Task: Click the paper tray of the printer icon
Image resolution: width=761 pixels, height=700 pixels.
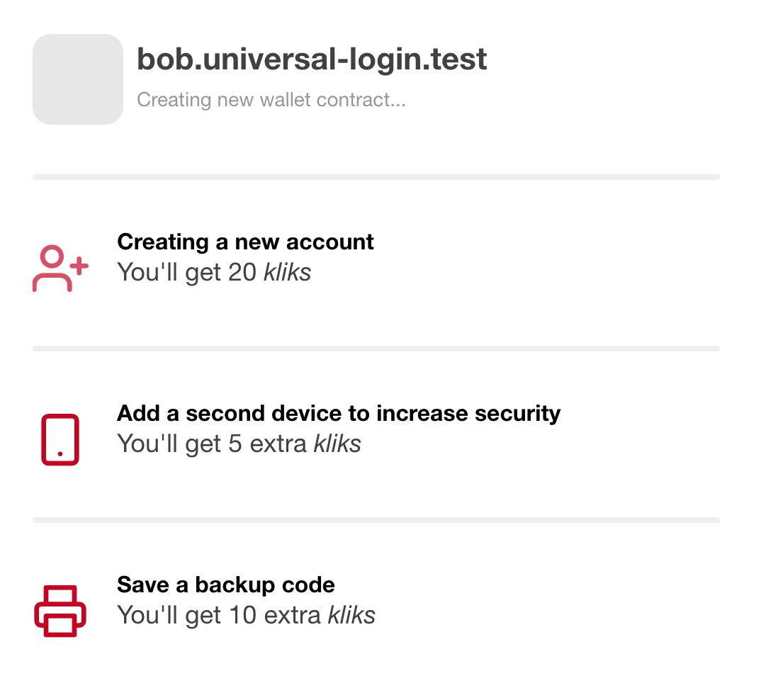Action: (60, 625)
